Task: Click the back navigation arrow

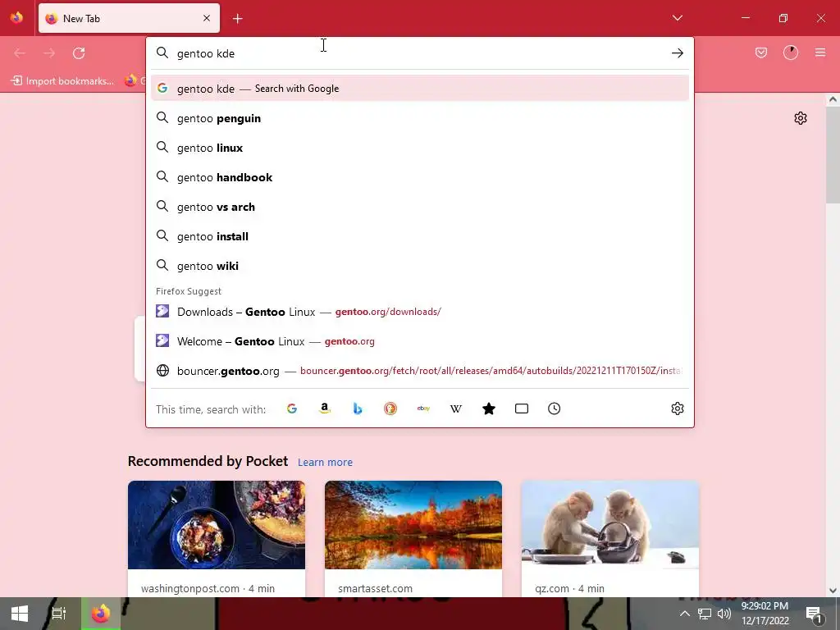Action: pyautogui.click(x=20, y=53)
